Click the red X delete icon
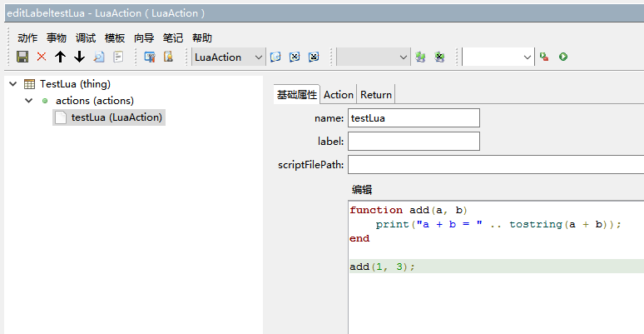 [42, 57]
